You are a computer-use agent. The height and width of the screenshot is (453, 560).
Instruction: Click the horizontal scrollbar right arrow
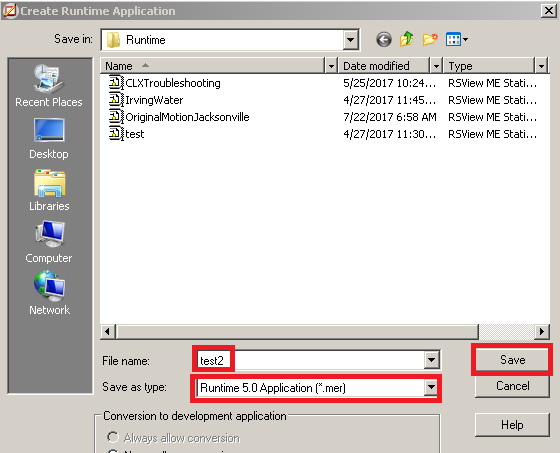tap(542, 332)
